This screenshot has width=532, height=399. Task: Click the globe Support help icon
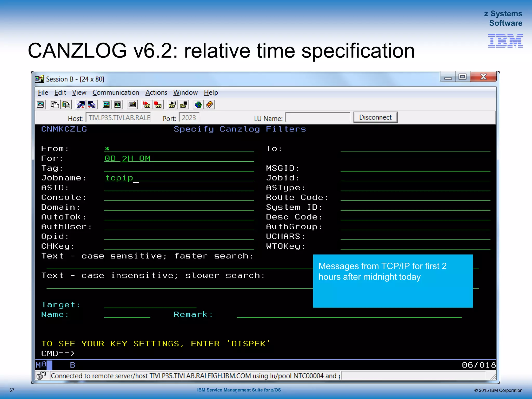click(x=198, y=105)
